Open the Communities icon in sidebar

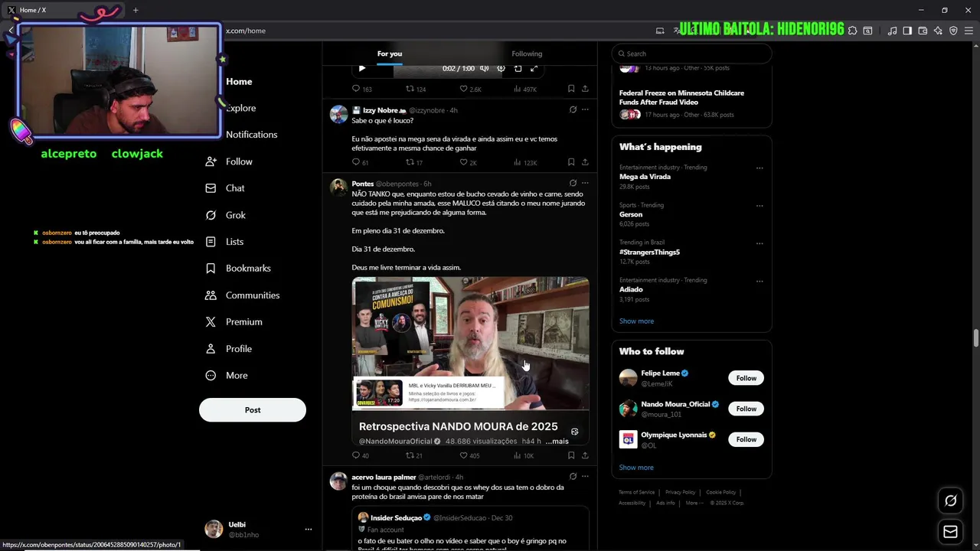211,295
